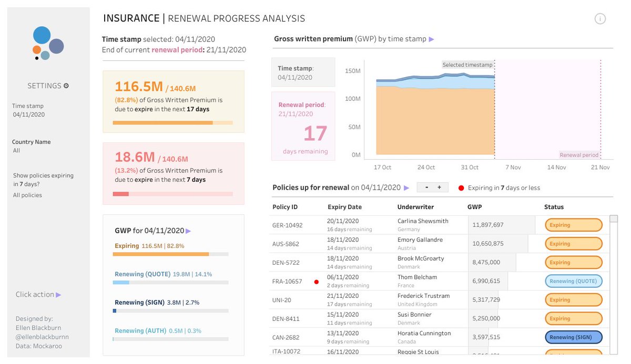Open the Time stamp 04/11/2020 filter
Screen dimensions: 631x364
pyautogui.click(x=29, y=110)
